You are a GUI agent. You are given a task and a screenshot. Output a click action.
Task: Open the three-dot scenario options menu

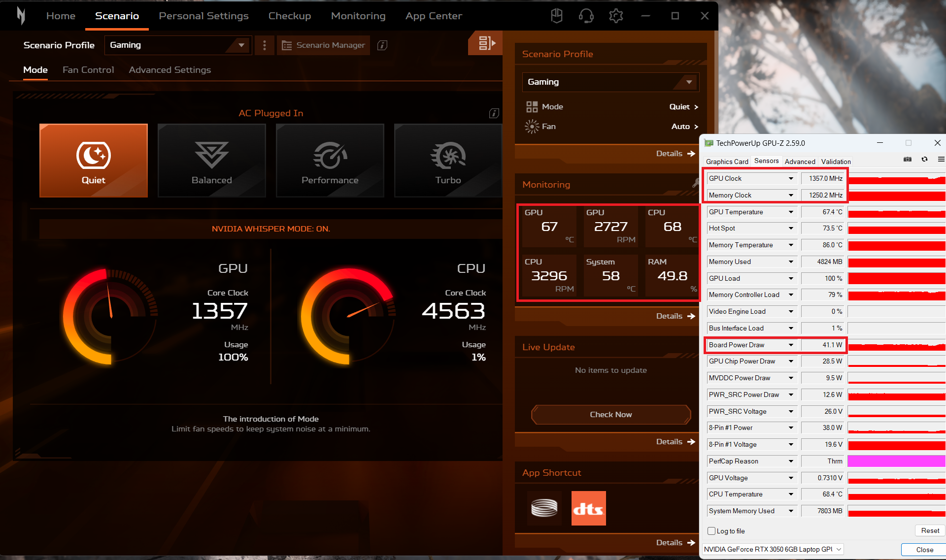(265, 45)
